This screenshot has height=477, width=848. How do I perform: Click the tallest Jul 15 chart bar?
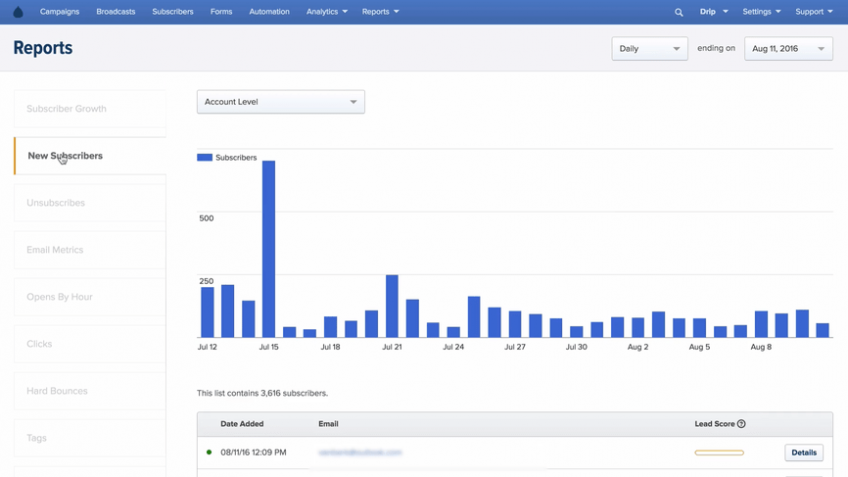269,249
